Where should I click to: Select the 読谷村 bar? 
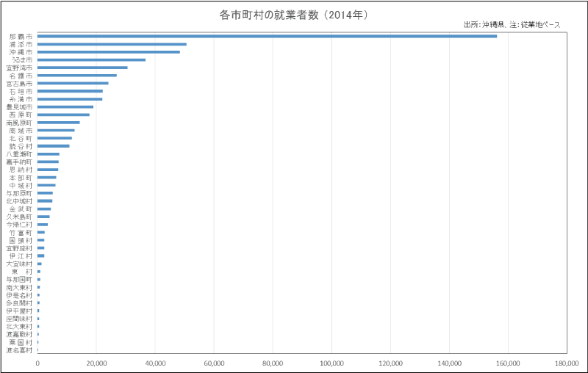coord(54,146)
